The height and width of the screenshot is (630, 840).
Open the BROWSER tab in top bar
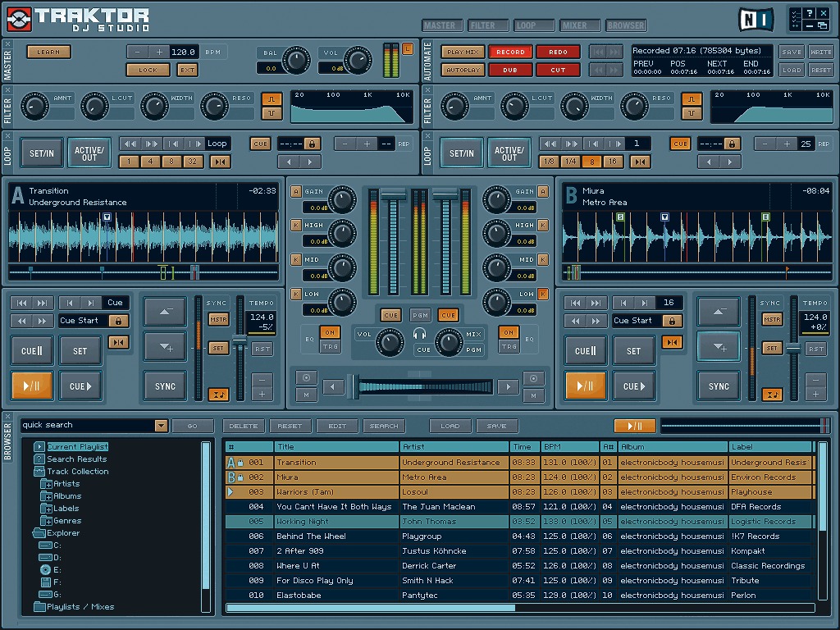[x=626, y=25]
